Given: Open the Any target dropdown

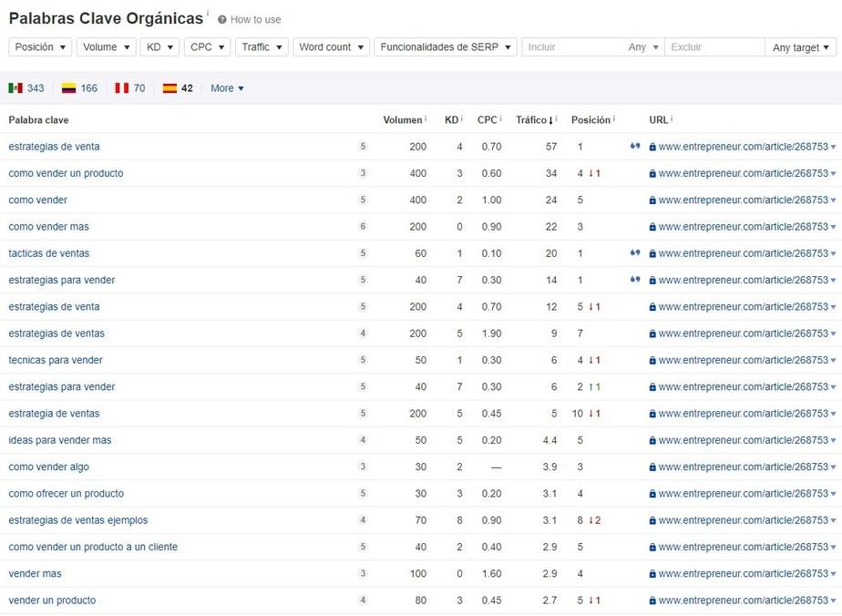Looking at the screenshot, I should coord(801,46).
